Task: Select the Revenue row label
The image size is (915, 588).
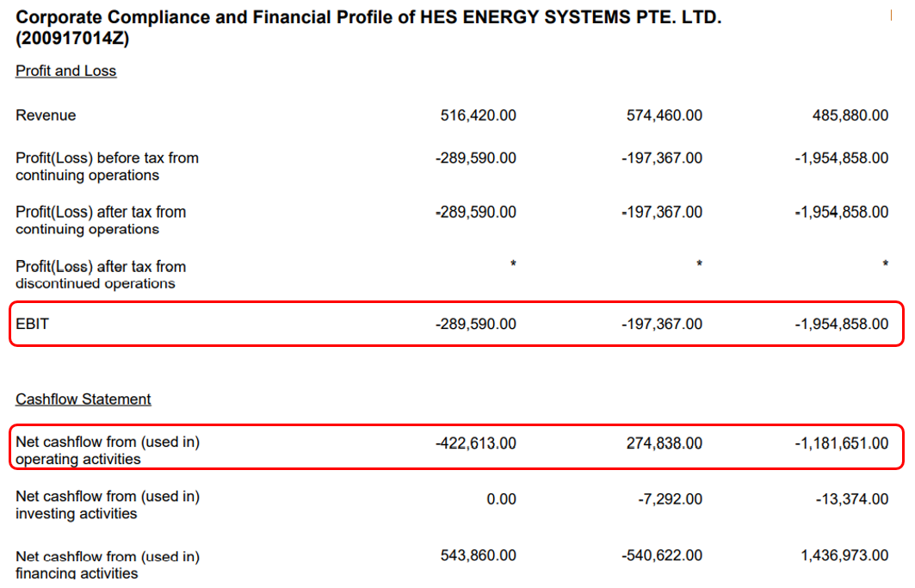Action: pos(46,115)
